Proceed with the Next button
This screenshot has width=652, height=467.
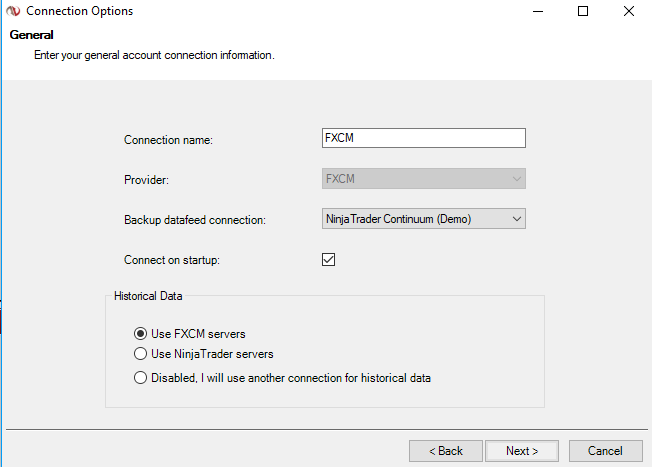coord(522,451)
